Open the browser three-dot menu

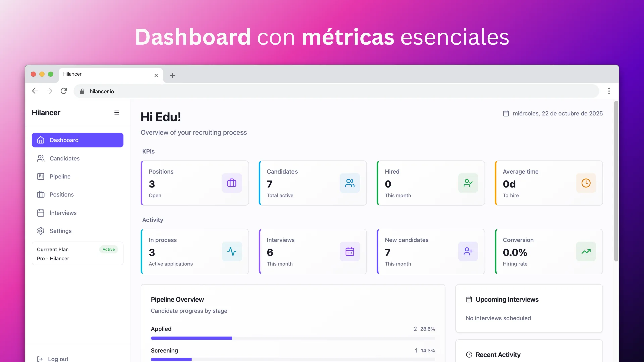[609, 91]
